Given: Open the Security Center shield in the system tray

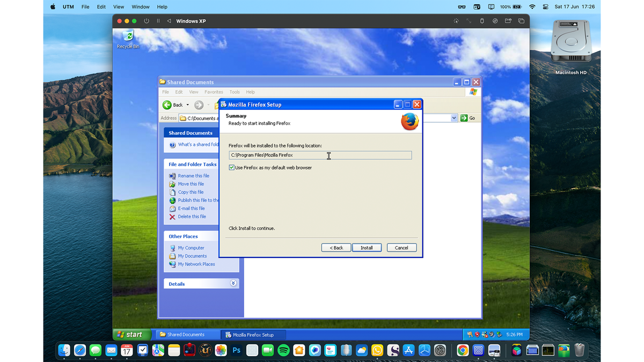Looking at the screenshot, I should click(x=476, y=334).
